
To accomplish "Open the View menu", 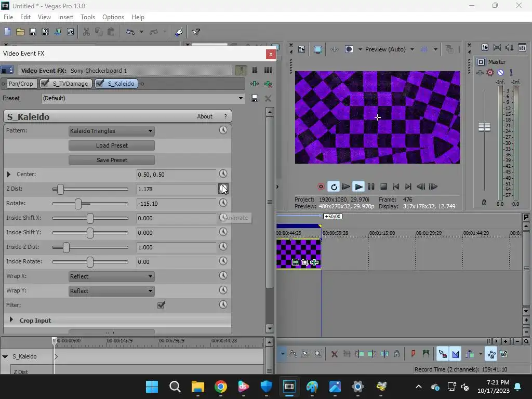I will click(44, 17).
